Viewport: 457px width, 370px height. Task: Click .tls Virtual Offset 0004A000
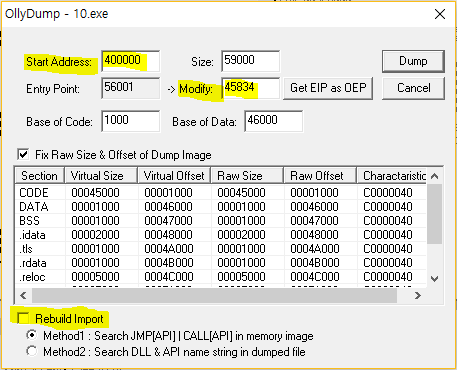(169, 249)
